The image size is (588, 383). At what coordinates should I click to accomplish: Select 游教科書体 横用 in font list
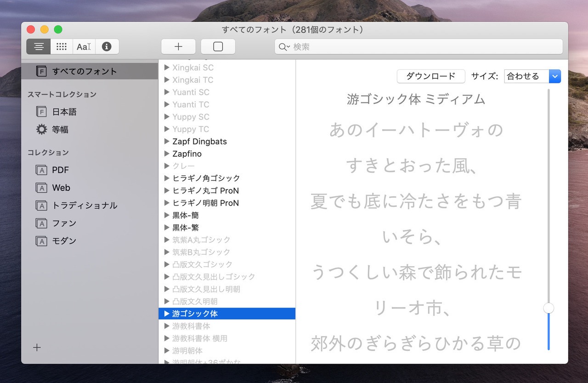[227, 338]
